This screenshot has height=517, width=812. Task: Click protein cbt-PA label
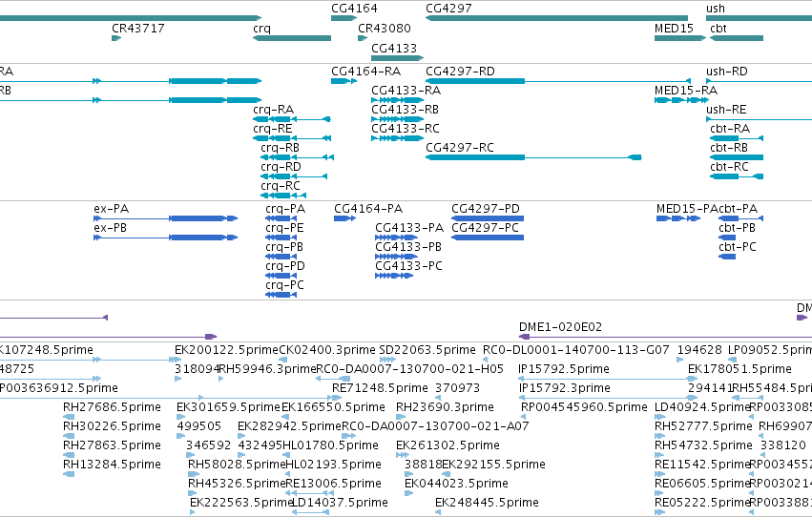tap(739, 209)
